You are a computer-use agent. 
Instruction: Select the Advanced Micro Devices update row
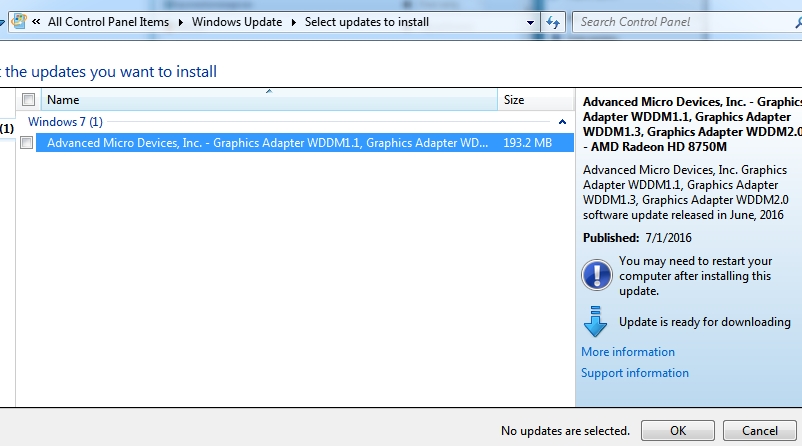tap(305, 143)
